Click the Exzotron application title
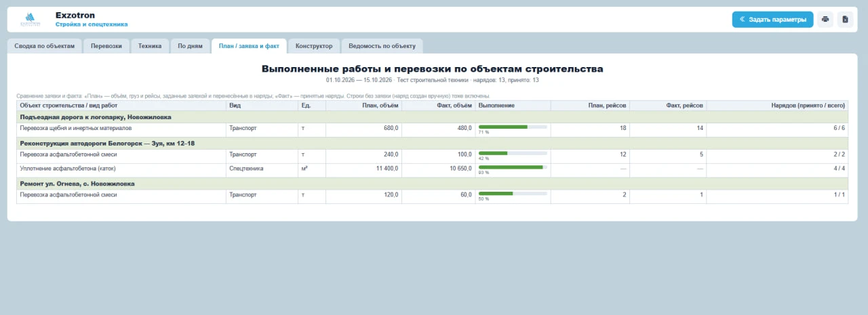This screenshot has width=868, height=315. pyautogui.click(x=75, y=15)
